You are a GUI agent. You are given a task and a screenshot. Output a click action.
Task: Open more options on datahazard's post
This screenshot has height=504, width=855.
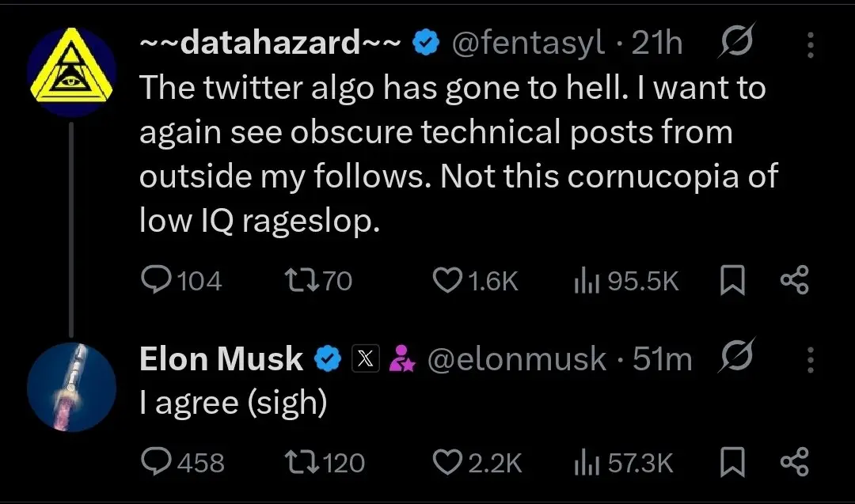coord(811,45)
